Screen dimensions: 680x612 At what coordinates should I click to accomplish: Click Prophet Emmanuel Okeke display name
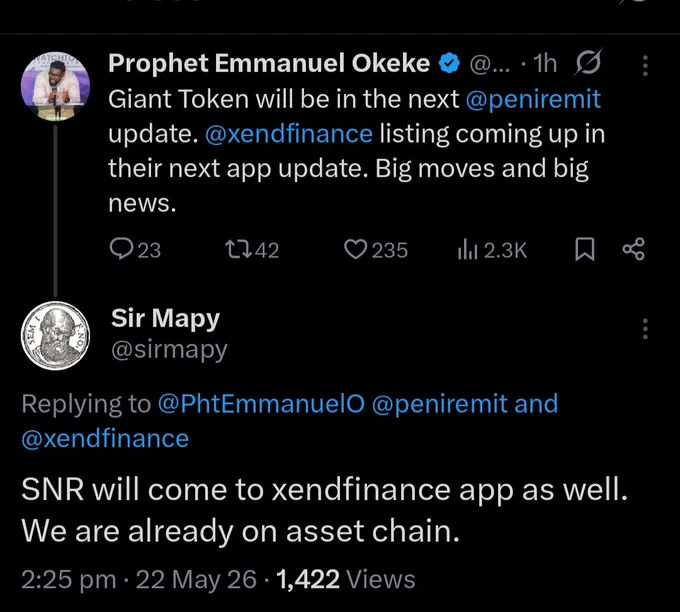pos(269,63)
